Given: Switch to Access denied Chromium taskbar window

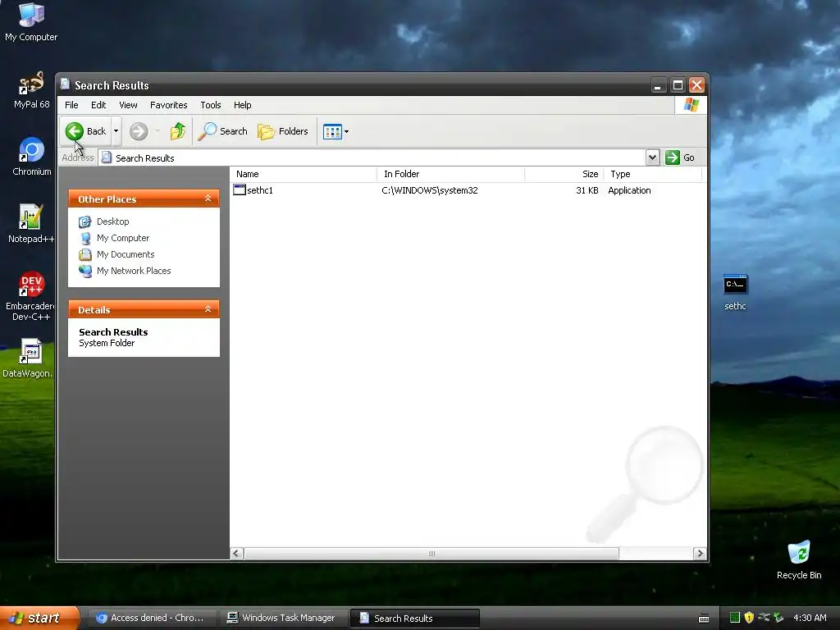Looking at the screenshot, I should [x=152, y=619].
